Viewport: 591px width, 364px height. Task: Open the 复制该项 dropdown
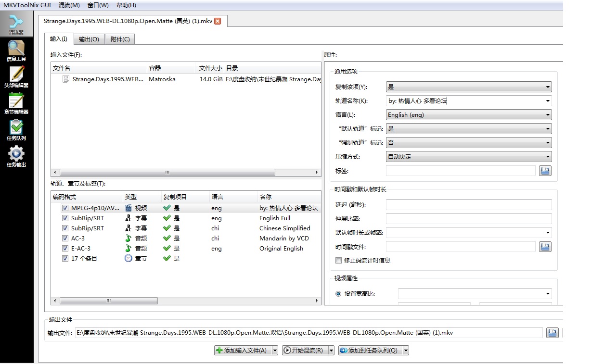[x=468, y=87]
